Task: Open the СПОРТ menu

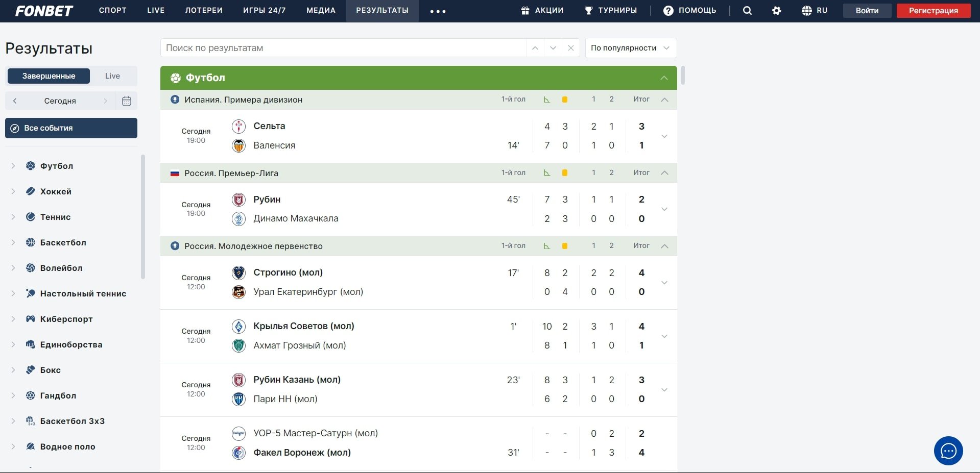Action: (113, 11)
